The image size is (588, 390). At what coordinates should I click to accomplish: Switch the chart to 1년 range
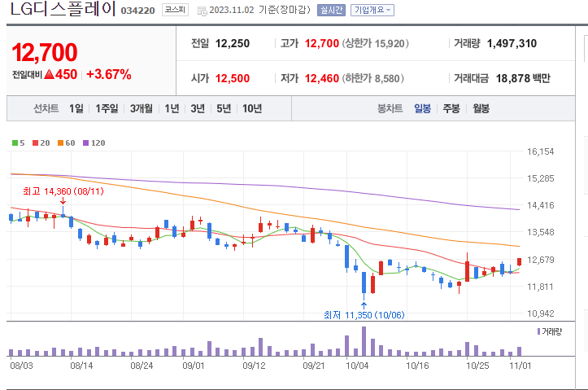pyautogui.click(x=172, y=108)
